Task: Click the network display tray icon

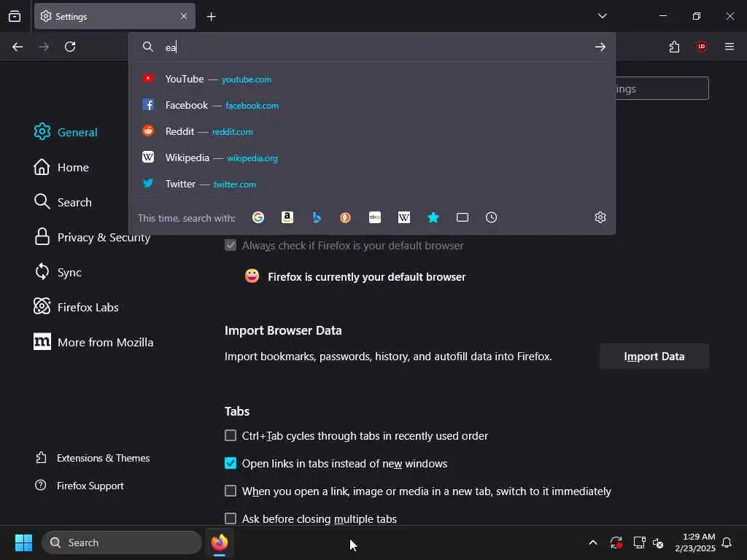Action: click(x=639, y=542)
